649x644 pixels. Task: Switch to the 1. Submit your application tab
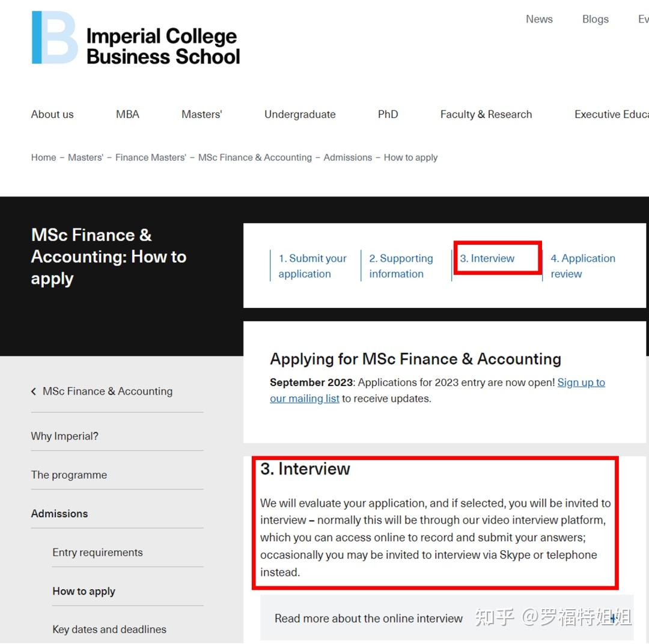tap(312, 266)
